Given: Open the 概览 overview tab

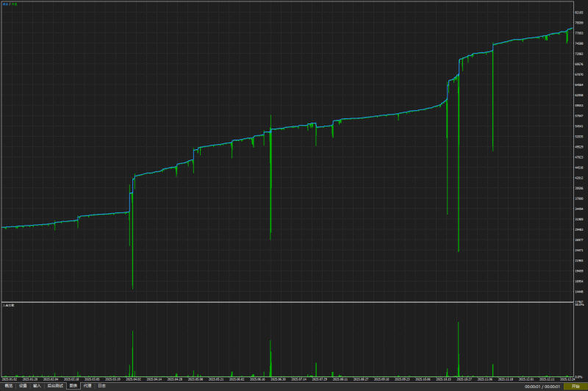Looking at the screenshot, I should click(x=9, y=386).
